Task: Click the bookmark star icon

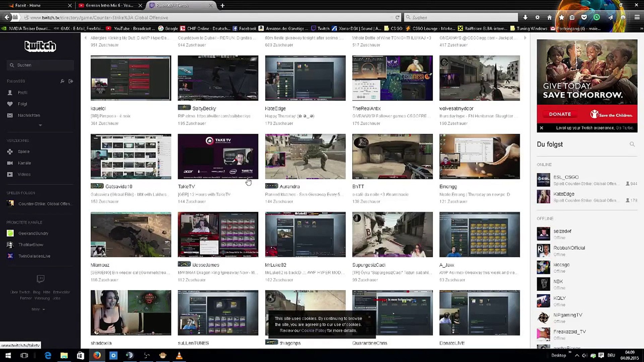Action: coord(561,17)
